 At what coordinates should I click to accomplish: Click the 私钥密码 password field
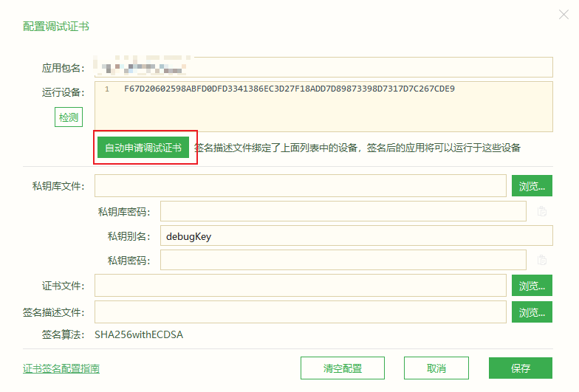[343, 260]
